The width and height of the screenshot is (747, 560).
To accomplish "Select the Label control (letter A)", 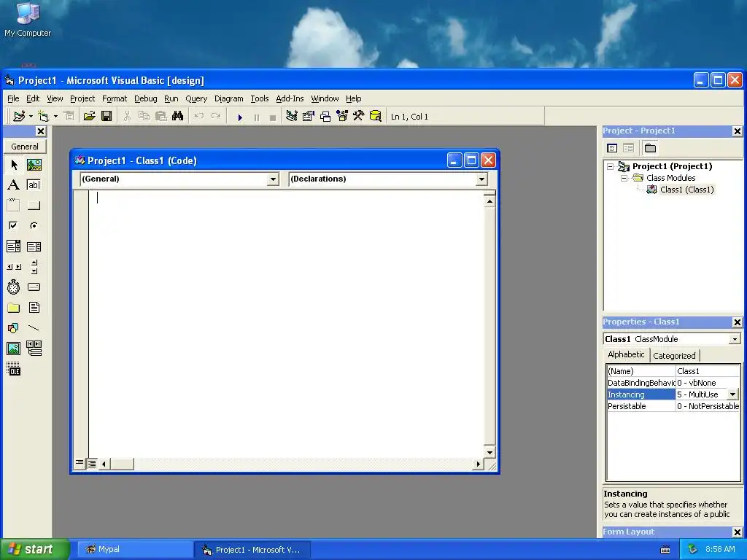I will pyautogui.click(x=14, y=184).
